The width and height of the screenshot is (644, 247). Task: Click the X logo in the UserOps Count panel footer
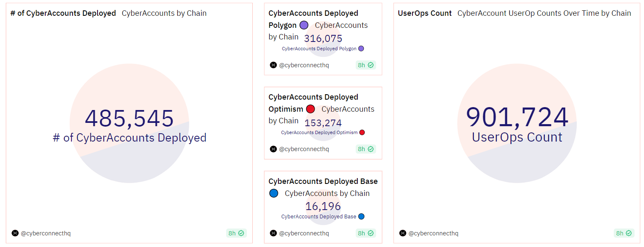pos(402,233)
